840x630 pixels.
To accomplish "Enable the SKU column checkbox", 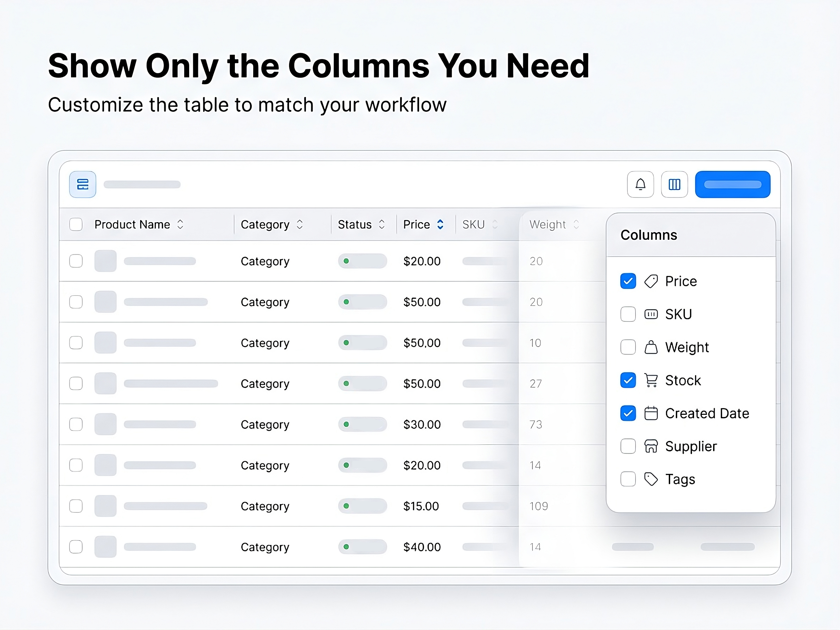I will click(x=628, y=314).
